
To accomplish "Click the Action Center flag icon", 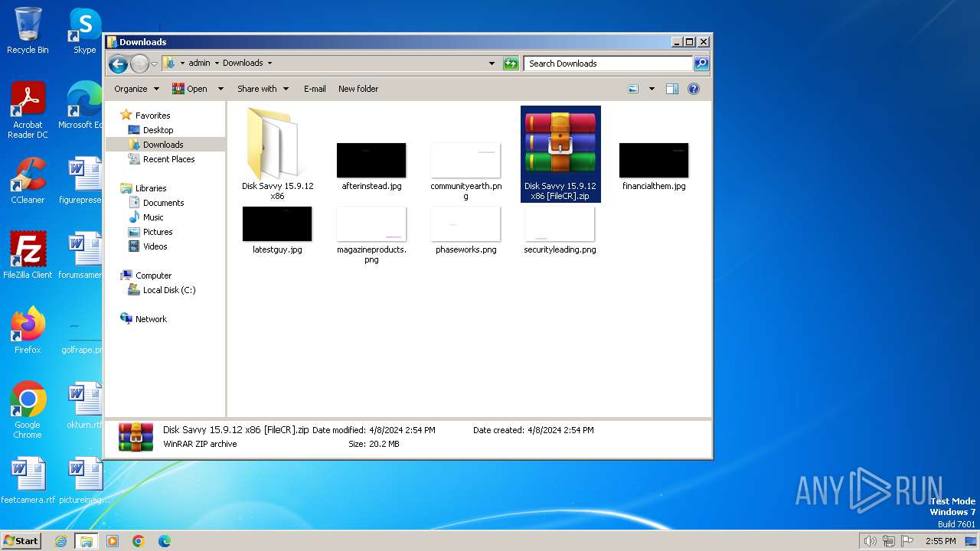I will 907,541.
